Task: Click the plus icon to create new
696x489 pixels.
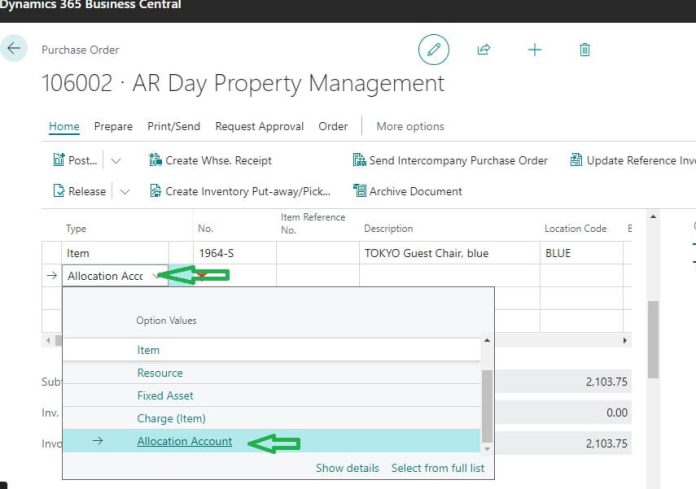Action: click(x=534, y=49)
